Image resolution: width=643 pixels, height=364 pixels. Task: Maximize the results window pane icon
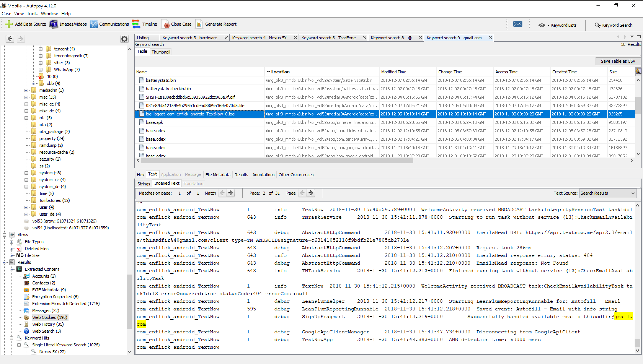click(x=639, y=37)
